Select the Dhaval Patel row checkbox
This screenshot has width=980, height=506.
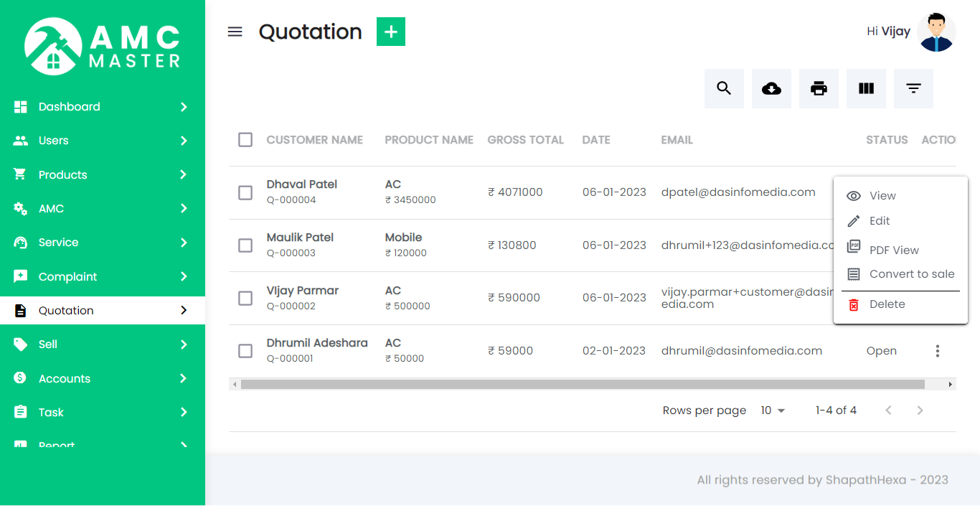tap(245, 192)
